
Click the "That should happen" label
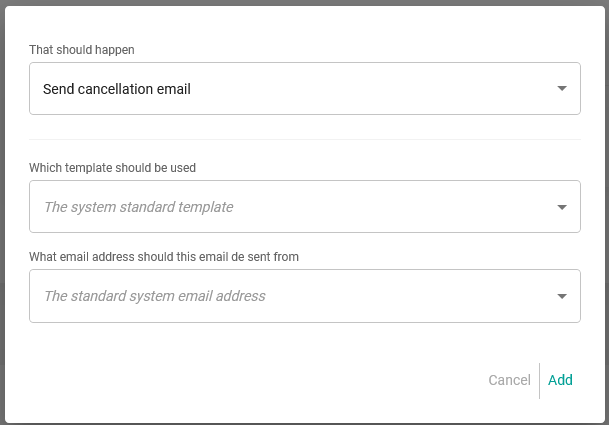[x=82, y=49]
